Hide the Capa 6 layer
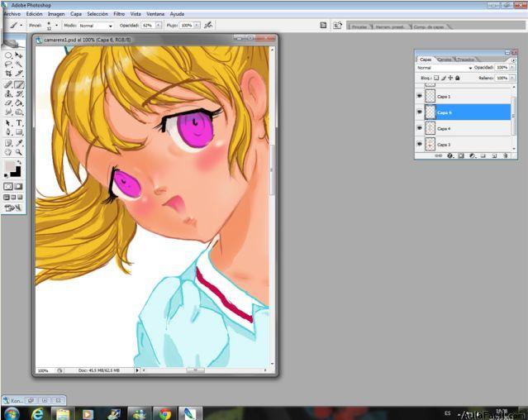 [420, 112]
